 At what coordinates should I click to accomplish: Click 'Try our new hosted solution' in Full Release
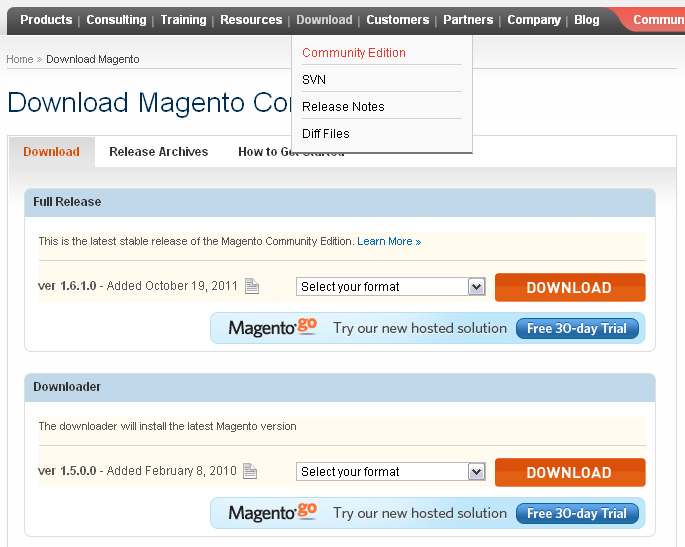420,328
